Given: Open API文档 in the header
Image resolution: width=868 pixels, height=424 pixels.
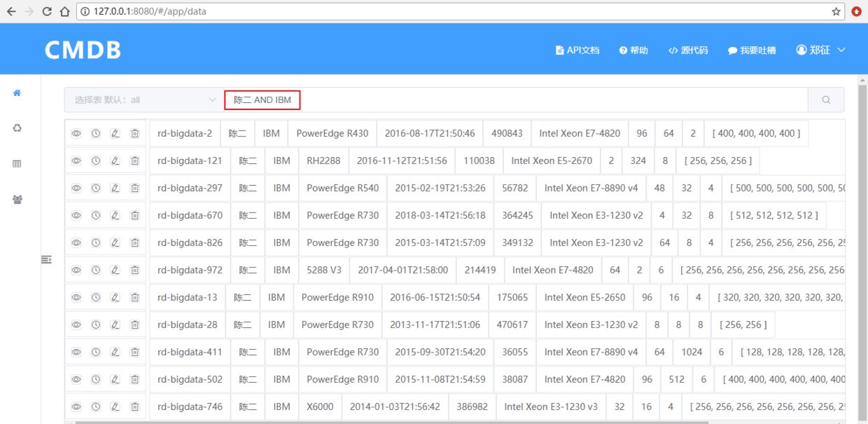Looking at the screenshot, I should (577, 50).
